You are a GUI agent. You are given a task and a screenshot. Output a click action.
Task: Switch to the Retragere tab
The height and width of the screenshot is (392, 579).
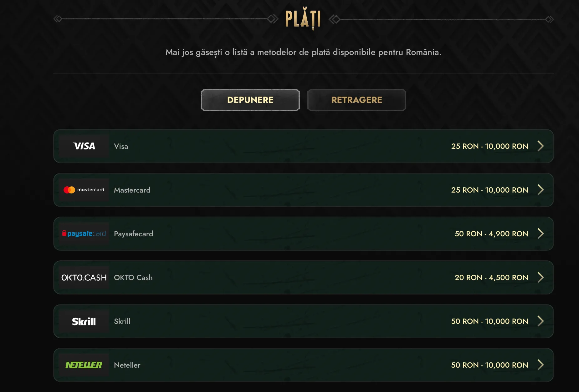[x=356, y=100]
